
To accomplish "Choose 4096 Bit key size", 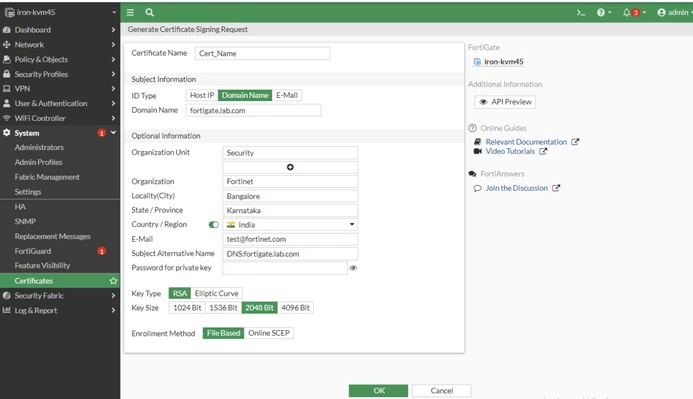I will click(295, 308).
